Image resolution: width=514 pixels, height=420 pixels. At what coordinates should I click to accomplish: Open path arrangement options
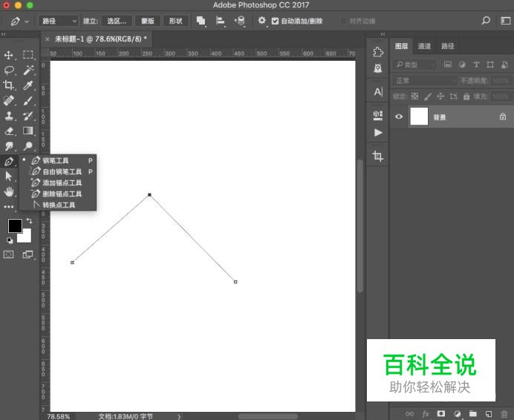[240, 21]
